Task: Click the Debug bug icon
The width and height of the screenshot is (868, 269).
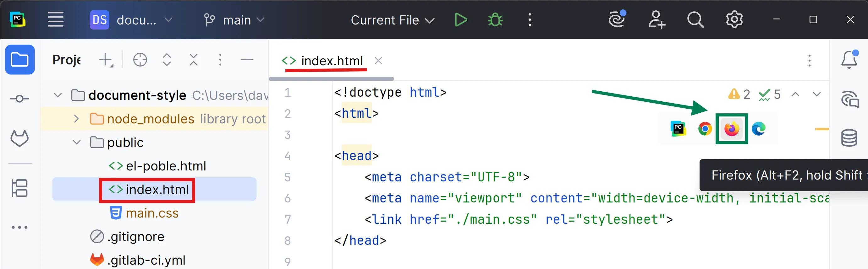Action: pyautogui.click(x=495, y=20)
